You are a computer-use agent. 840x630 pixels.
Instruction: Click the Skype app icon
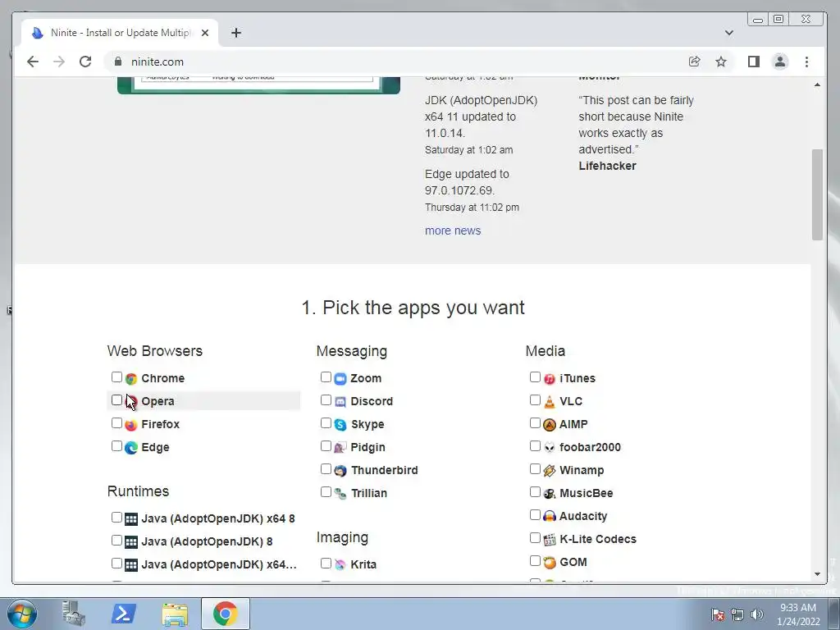(x=340, y=425)
